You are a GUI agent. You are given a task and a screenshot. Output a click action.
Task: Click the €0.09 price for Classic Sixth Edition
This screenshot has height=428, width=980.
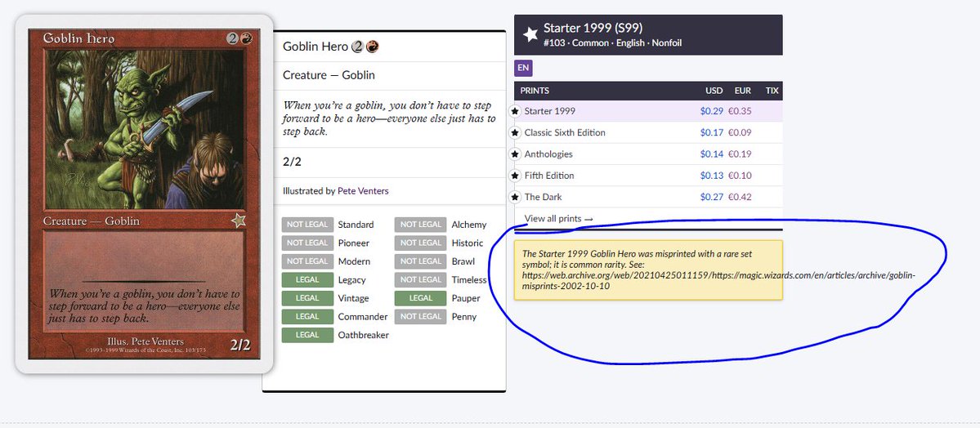740,132
